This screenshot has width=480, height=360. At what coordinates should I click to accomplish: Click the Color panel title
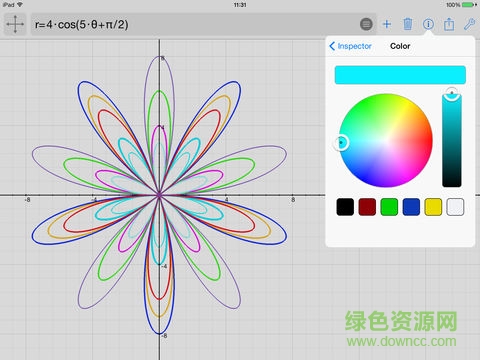tap(400, 46)
